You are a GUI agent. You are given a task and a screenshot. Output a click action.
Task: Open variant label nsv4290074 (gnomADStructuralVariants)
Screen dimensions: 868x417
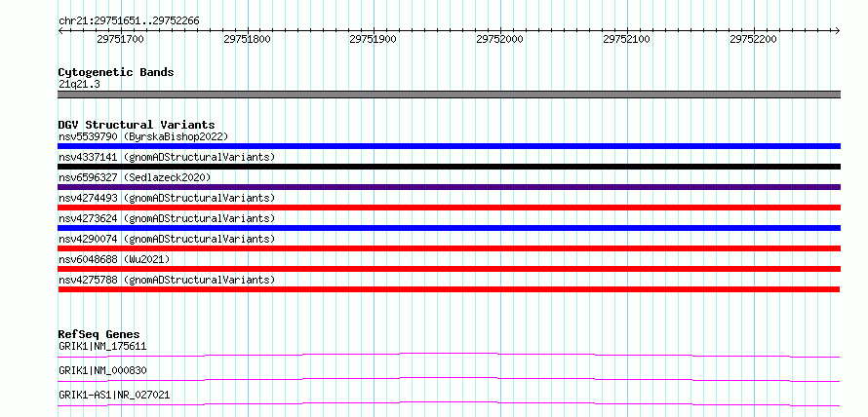[167, 239]
